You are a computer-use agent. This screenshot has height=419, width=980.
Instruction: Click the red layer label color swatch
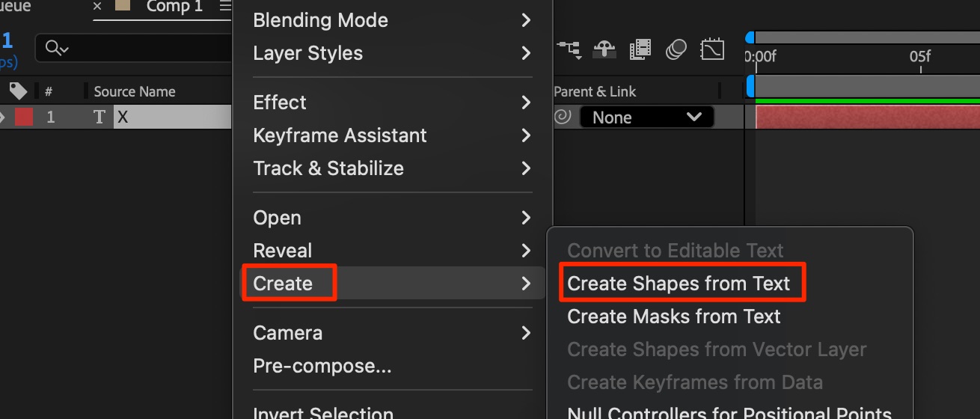24,117
